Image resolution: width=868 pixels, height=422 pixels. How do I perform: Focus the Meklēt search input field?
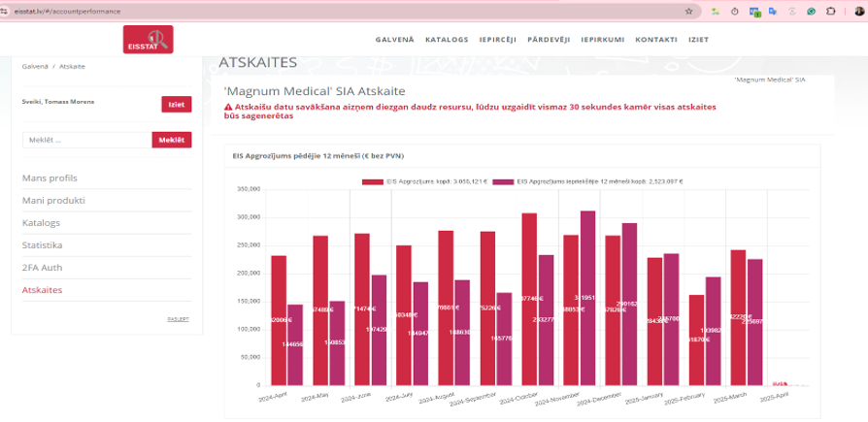pos(87,140)
